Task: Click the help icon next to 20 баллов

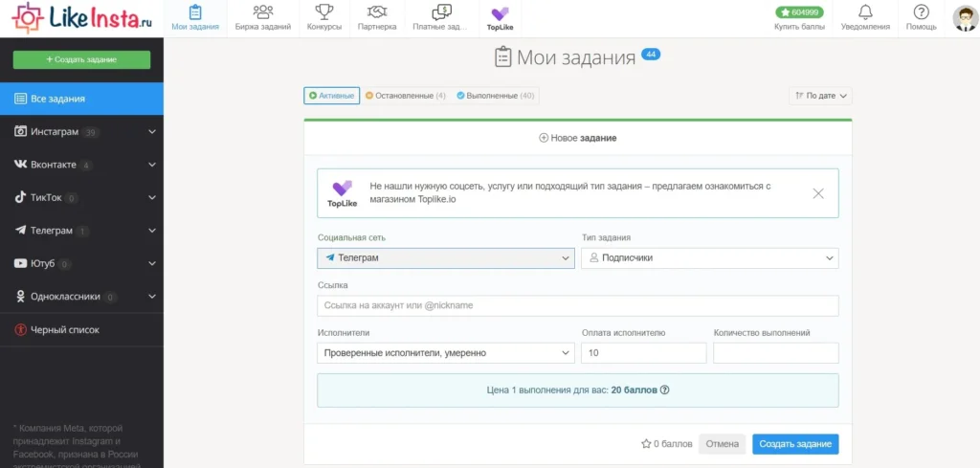Action: point(664,390)
